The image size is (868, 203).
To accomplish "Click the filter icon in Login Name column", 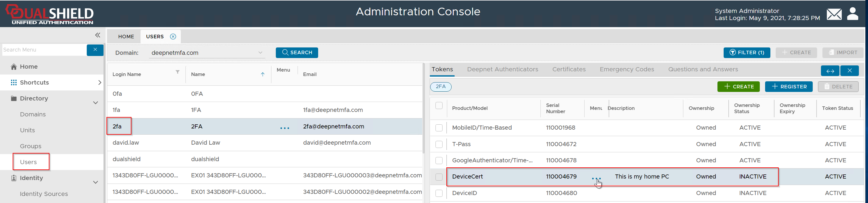I will click(x=178, y=72).
